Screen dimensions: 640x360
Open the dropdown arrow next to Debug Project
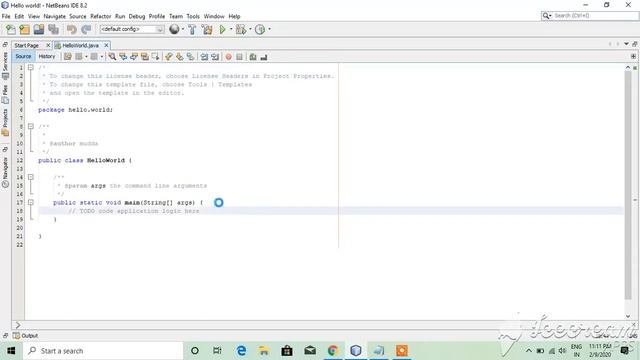[250, 29]
